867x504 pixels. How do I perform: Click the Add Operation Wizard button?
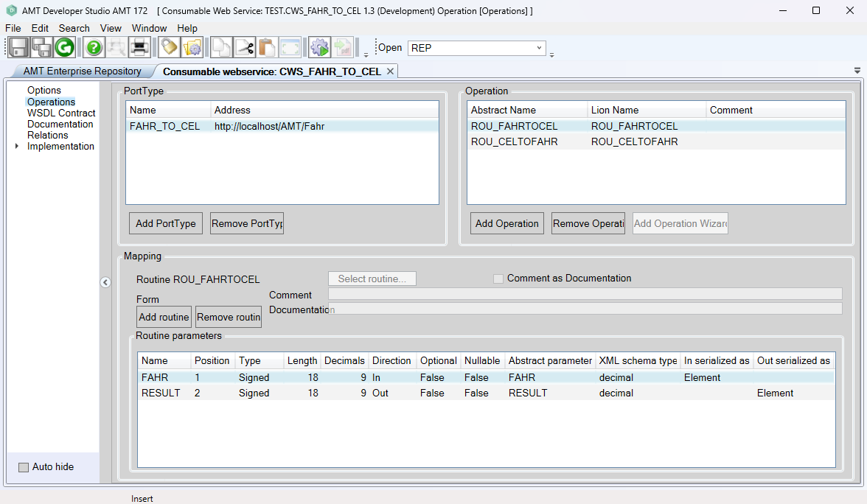(x=680, y=223)
